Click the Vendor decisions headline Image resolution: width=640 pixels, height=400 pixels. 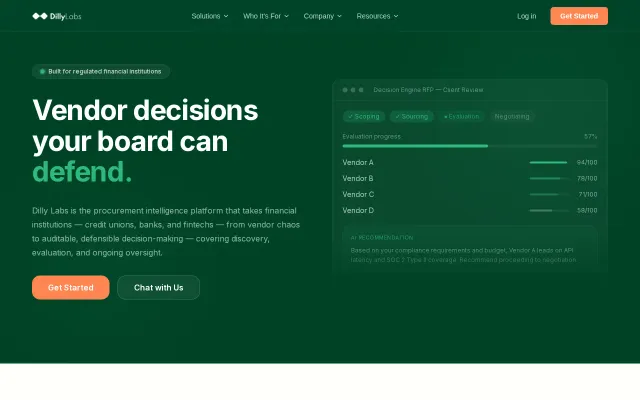coord(145,141)
